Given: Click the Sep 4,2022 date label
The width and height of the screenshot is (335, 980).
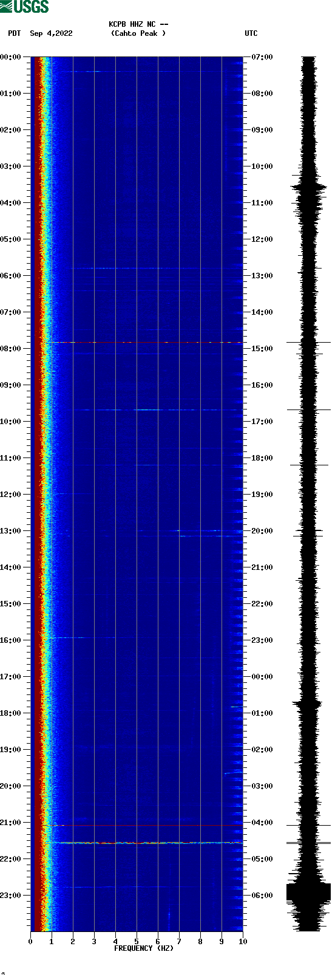Looking at the screenshot, I should [51, 33].
